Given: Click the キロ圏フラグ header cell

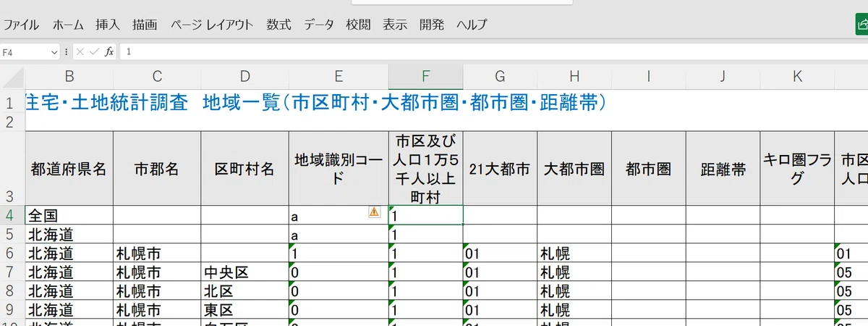Looking at the screenshot, I should pos(797,169).
